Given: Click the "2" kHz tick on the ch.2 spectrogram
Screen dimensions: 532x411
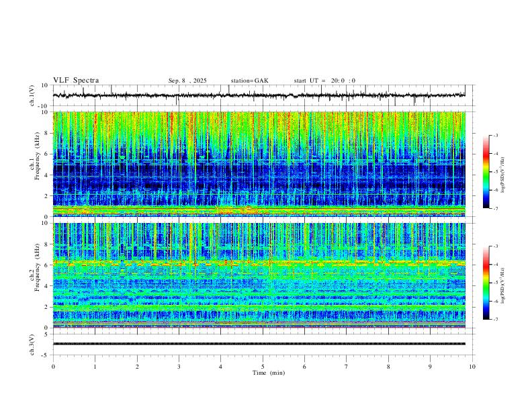Looking at the screenshot, I should pyautogui.click(x=47, y=307).
